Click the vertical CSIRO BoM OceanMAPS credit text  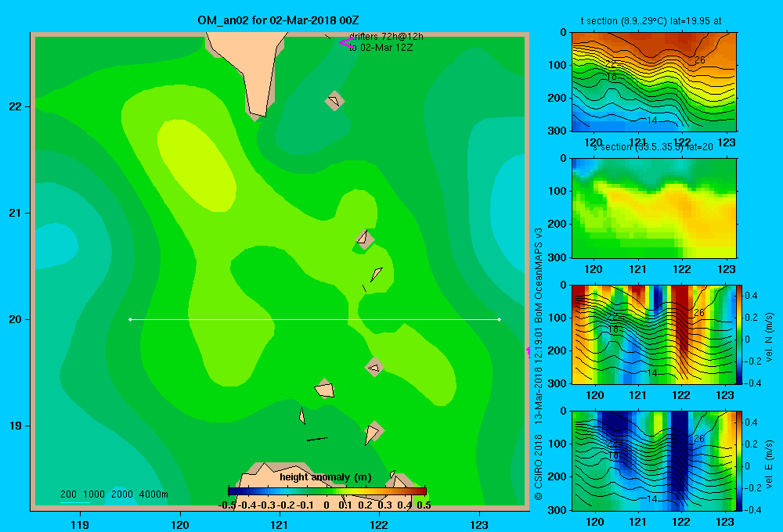[x=539, y=365]
